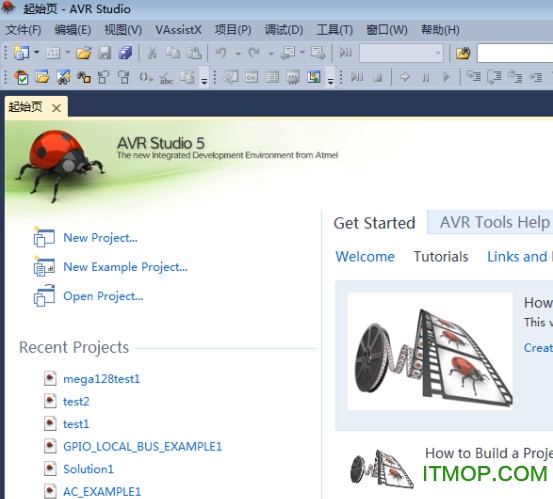Viewport: 553px width, 499px height.
Task: Click the Add New Item toolbar icon
Action: pos(53,53)
